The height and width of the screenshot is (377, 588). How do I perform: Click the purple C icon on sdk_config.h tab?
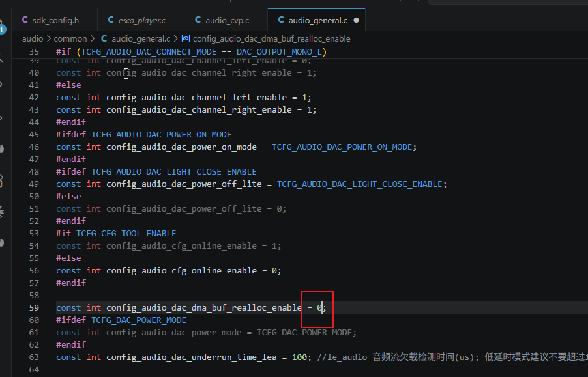25,20
